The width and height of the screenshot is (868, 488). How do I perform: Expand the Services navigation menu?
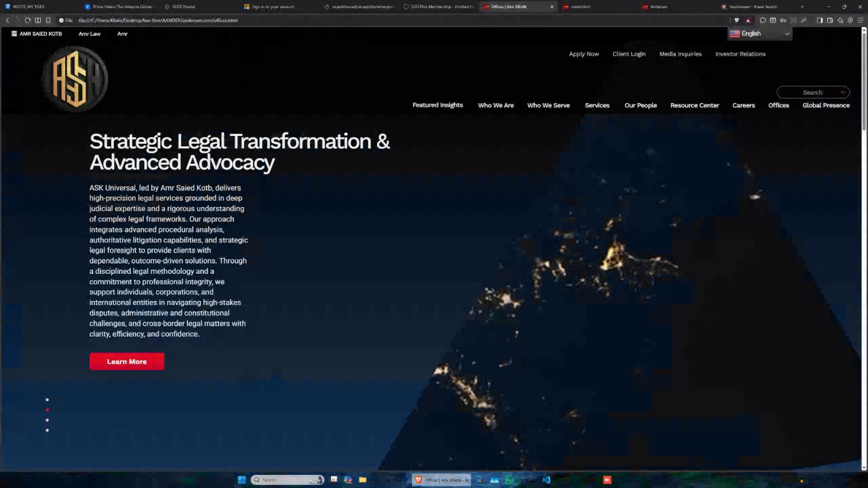[x=597, y=105]
